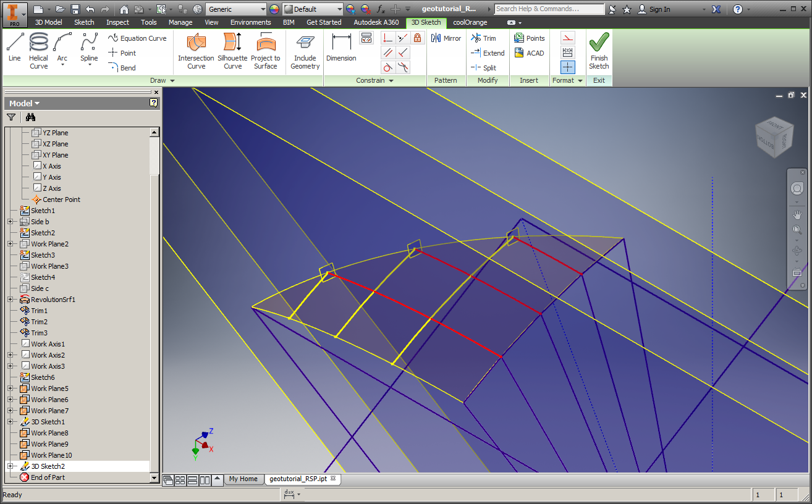The image size is (812, 504).
Task: Expand the Work Plane5 node
Action: pyautogui.click(x=11, y=388)
